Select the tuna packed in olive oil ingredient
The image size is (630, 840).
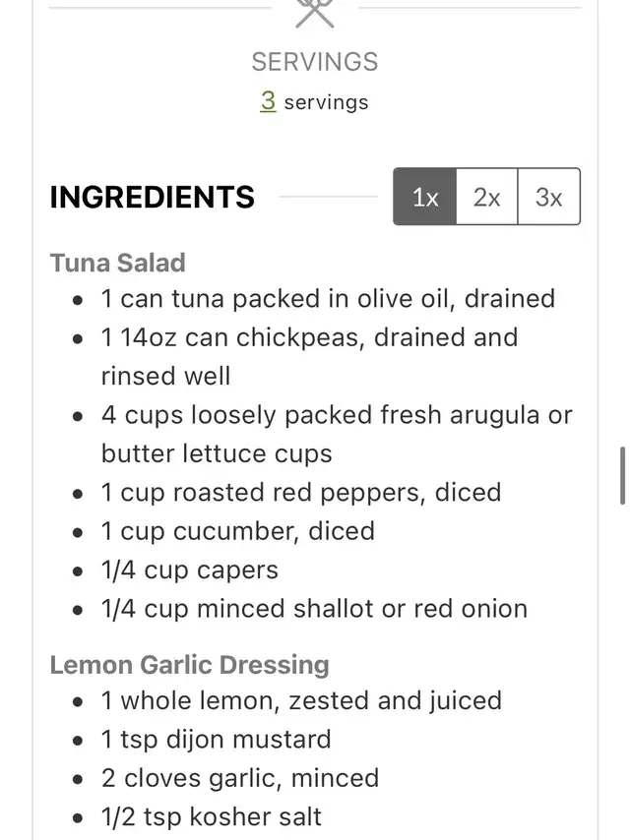(328, 298)
